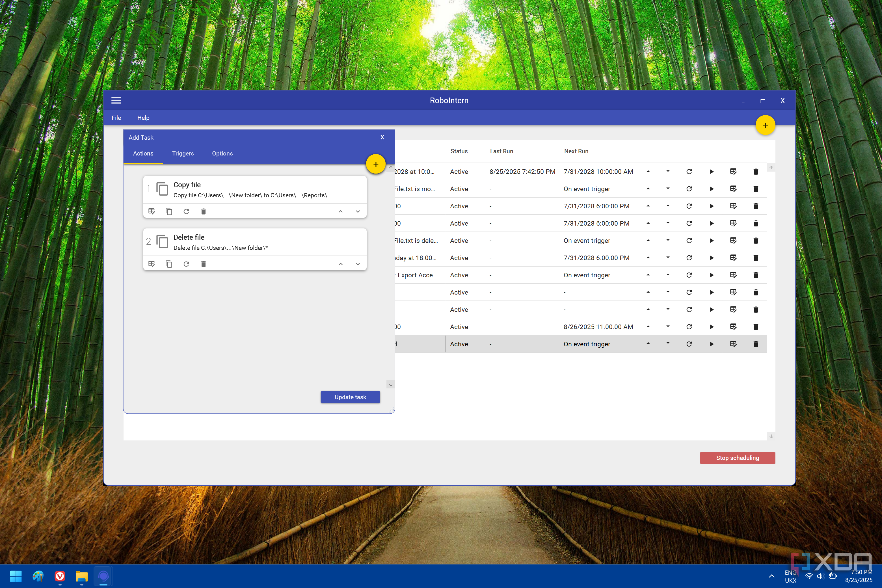This screenshot has height=588, width=882.
Task: Click the yellow add task button in main window
Action: (x=765, y=125)
